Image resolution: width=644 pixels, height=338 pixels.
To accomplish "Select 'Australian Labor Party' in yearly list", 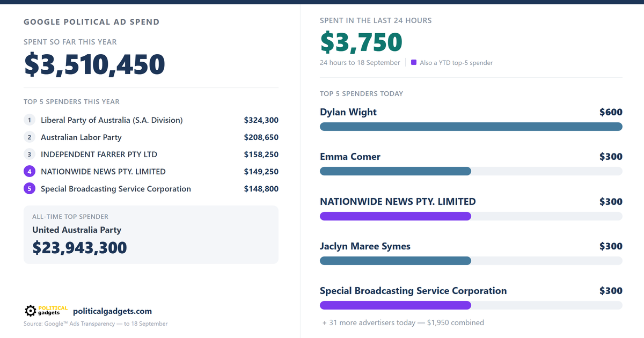I will (x=81, y=137).
